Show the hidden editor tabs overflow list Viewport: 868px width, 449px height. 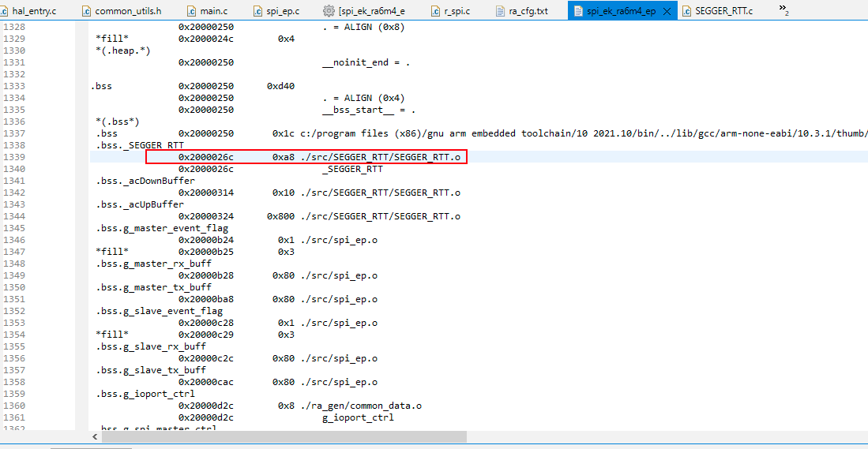783,9
